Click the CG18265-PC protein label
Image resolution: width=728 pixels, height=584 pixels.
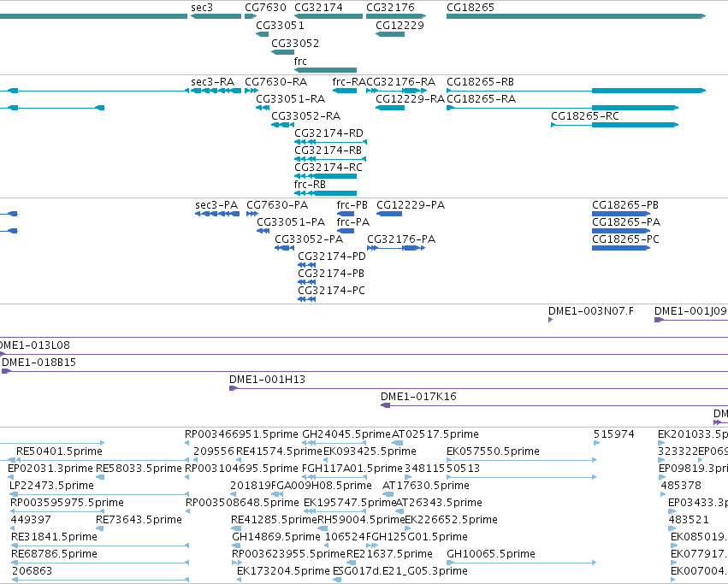click(x=626, y=239)
